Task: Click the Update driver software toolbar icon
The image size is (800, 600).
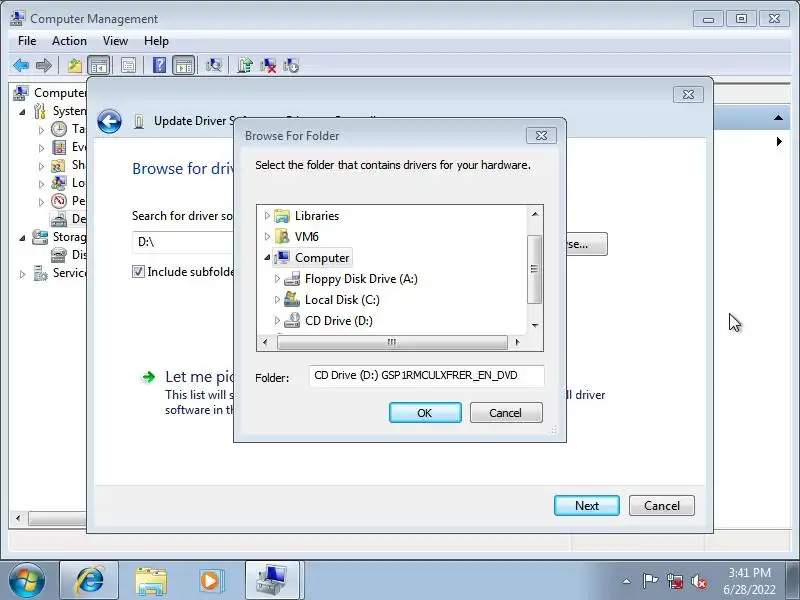Action: pyautogui.click(x=245, y=65)
